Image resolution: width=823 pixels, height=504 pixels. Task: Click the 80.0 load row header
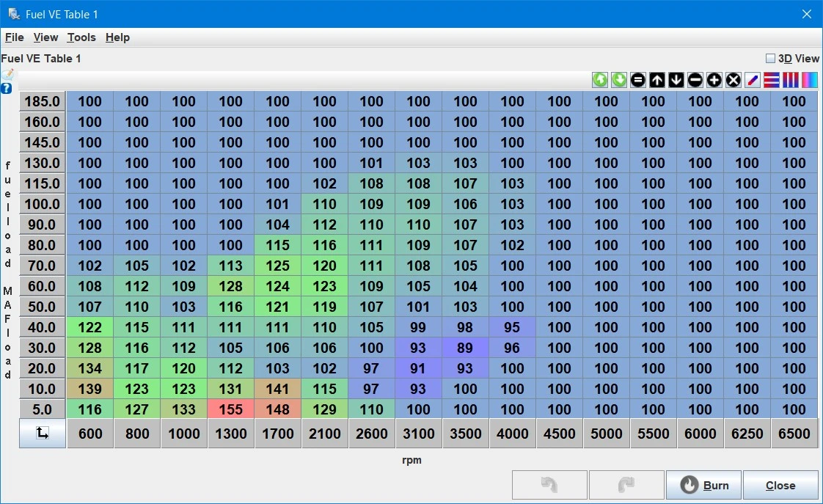click(x=43, y=245)
